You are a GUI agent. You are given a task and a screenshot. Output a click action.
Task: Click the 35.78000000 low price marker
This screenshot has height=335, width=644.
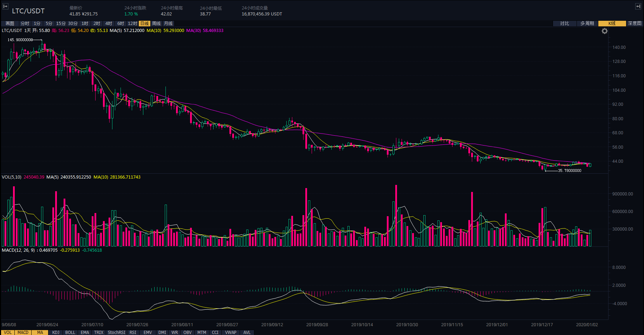(570, 170)
